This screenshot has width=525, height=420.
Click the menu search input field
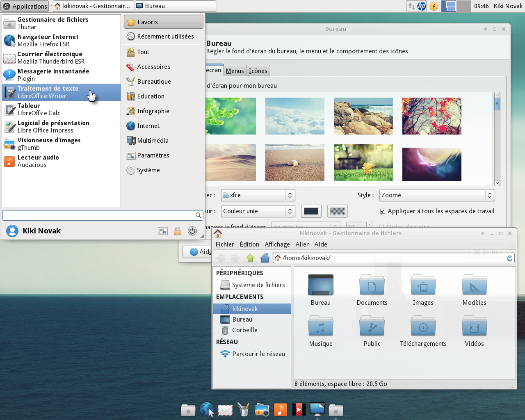coord(103,215)
